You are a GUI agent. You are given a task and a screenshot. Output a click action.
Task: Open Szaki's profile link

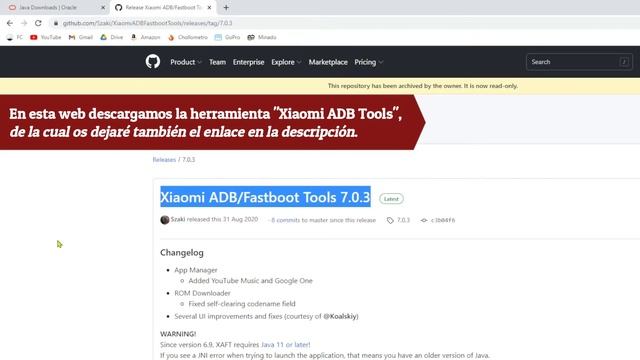178,219
